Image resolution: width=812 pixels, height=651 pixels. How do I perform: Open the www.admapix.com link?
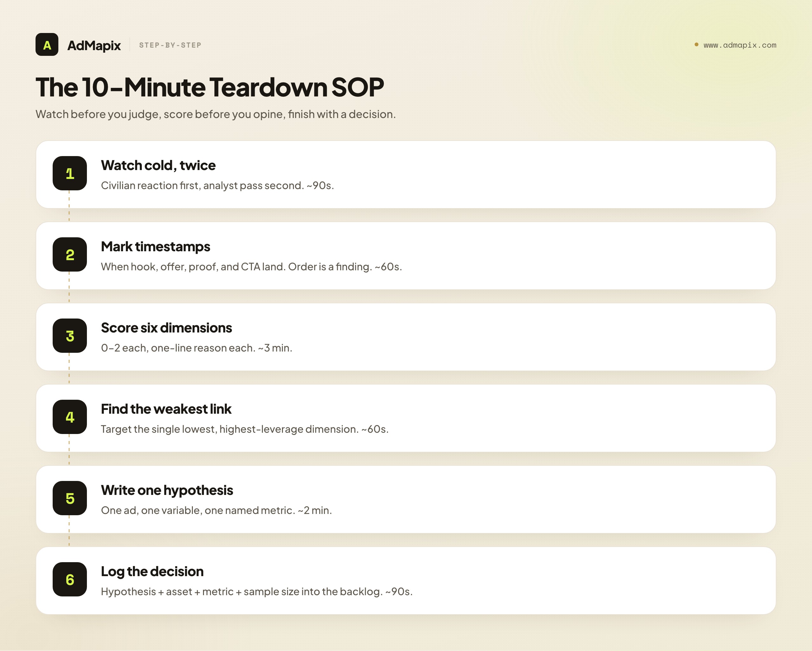(x=740, y=45)
